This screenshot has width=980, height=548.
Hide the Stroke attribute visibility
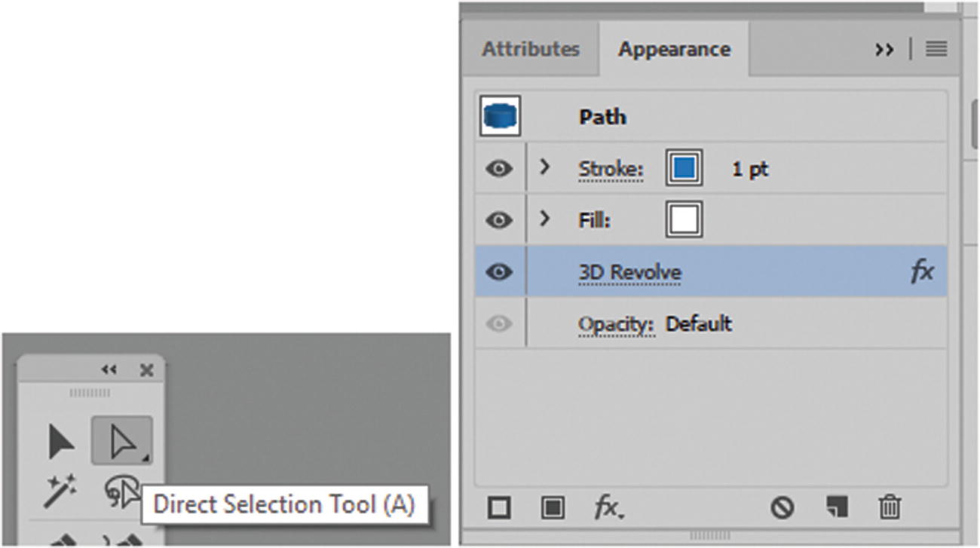[499, 168]
